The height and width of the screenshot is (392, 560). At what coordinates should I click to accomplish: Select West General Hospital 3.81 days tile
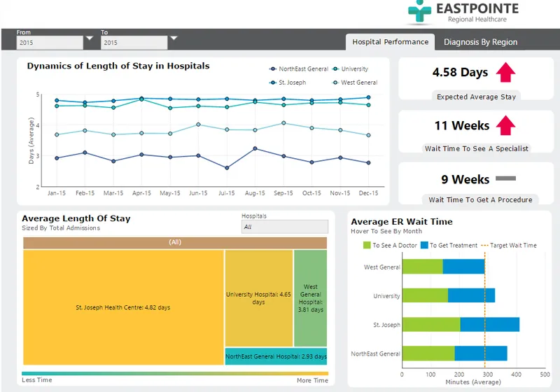point(310,298)
